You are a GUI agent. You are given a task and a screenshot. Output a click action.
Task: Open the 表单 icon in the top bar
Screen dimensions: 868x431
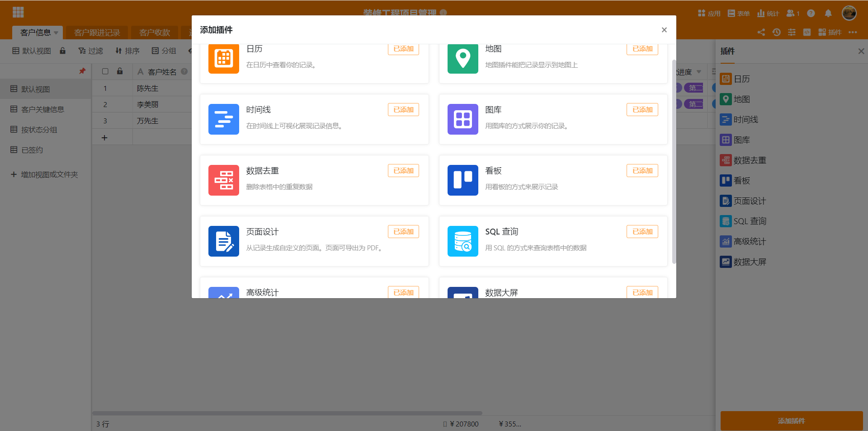click(x=731, y=13)
